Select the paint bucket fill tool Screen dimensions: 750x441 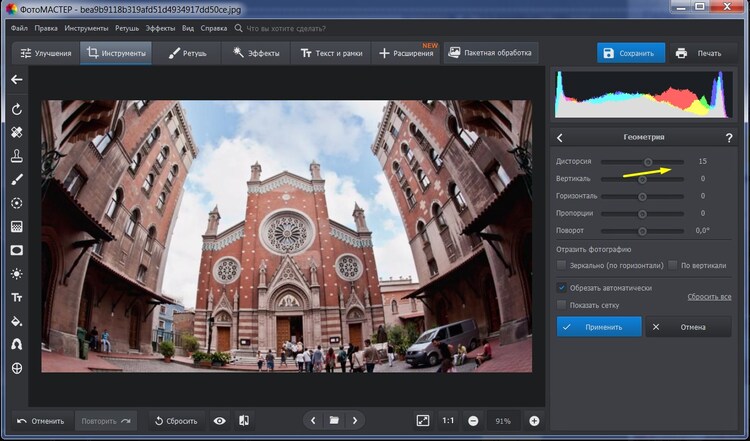pos(16,321)
